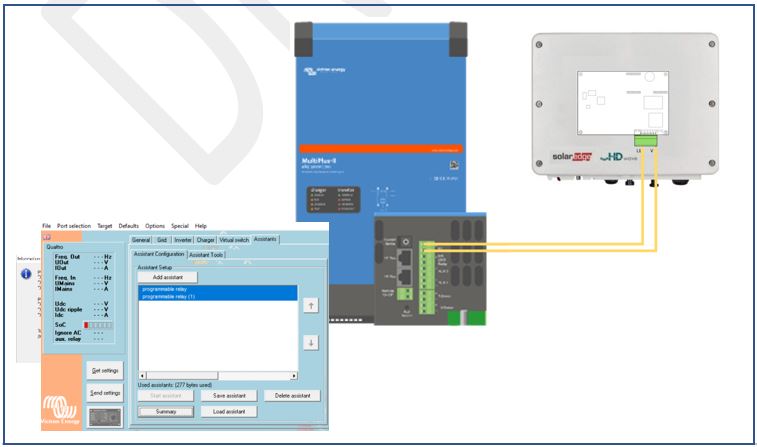Move selected assistant up with arrow
Image resolution: width=757 pixels, height=447 pixels.
[x=310, y=305]
